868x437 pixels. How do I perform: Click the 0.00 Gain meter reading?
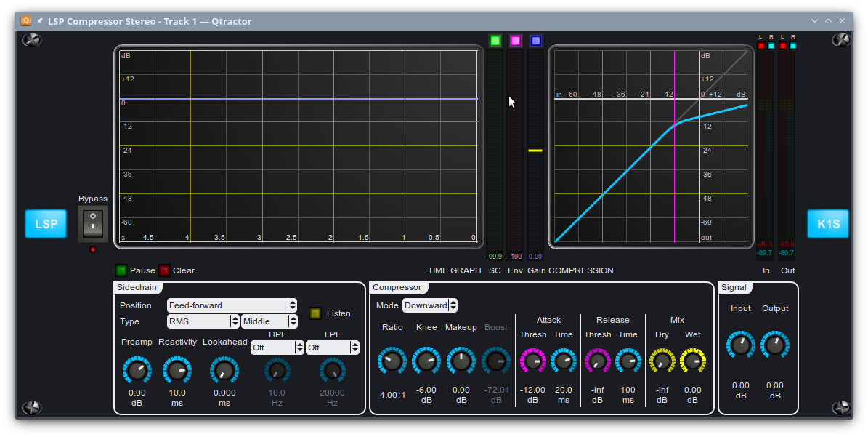(535, 257)
